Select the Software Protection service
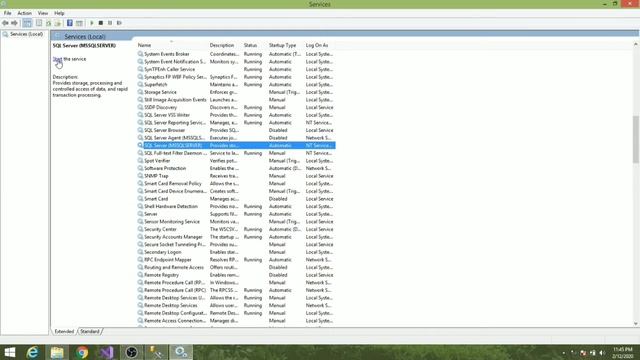The width and height of the screenshot is (640, 360). (x=236, y=168)
